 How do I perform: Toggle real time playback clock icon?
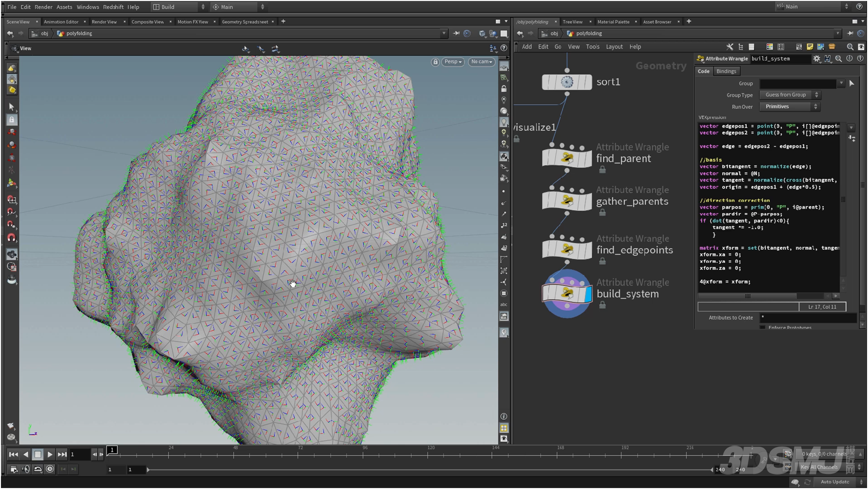[50, 469]
